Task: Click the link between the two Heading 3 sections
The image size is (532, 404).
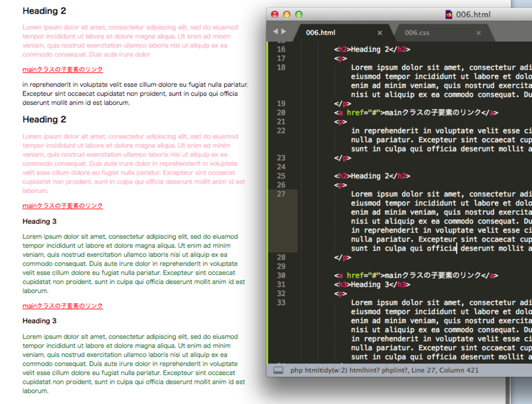Action: click(x=62, y=306)
